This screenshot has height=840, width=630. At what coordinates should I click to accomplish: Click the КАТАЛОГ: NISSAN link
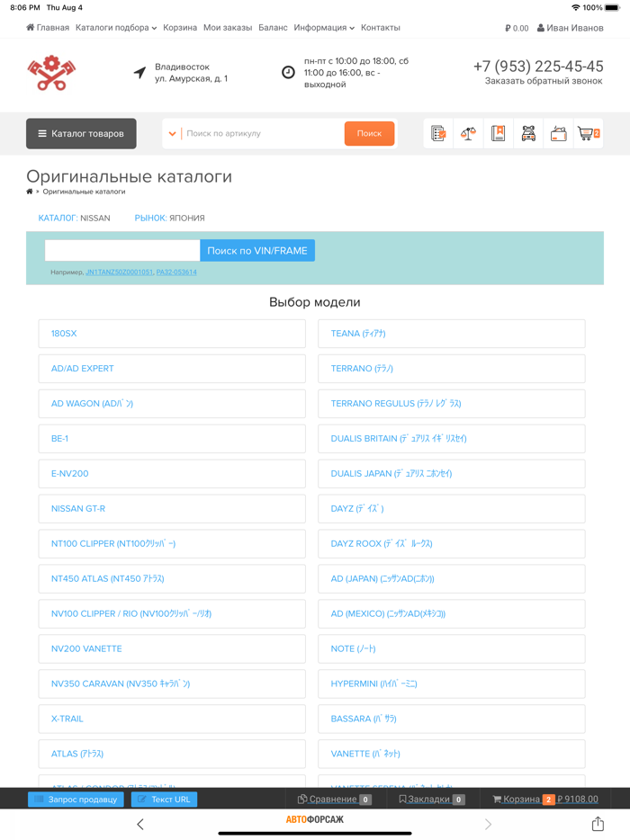tap(74, 218)
